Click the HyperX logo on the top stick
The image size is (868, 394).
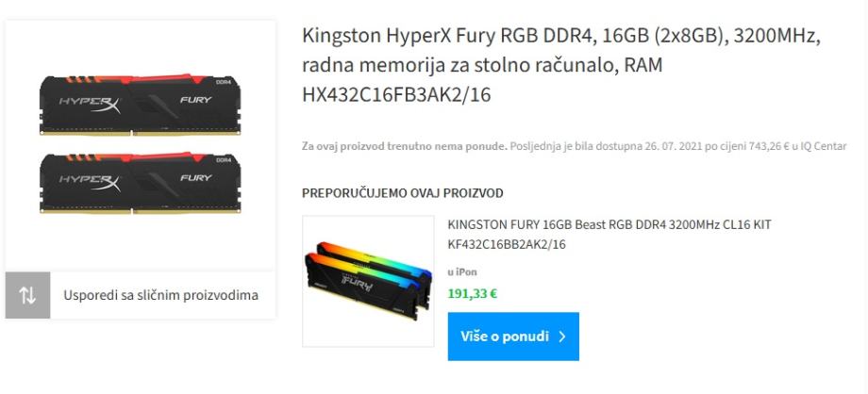coord(90,104)
